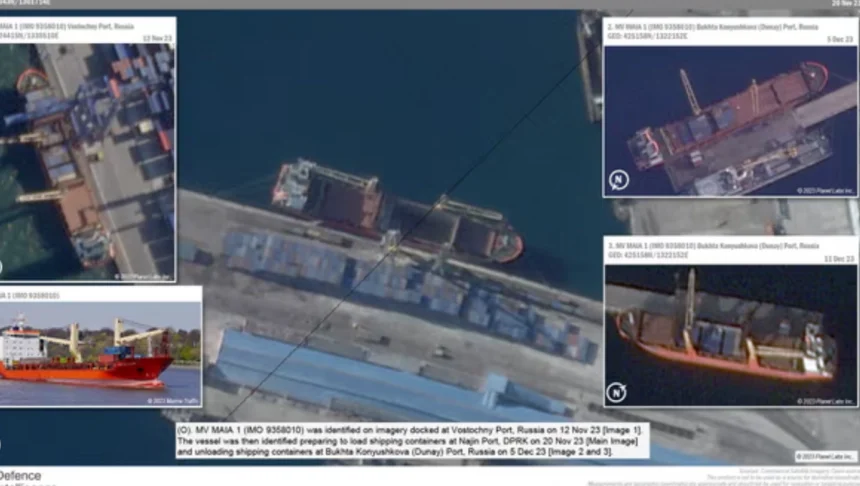Select the '5 Dec 23' date label
This screenshot has width=860, height=486.
[840, 39]
